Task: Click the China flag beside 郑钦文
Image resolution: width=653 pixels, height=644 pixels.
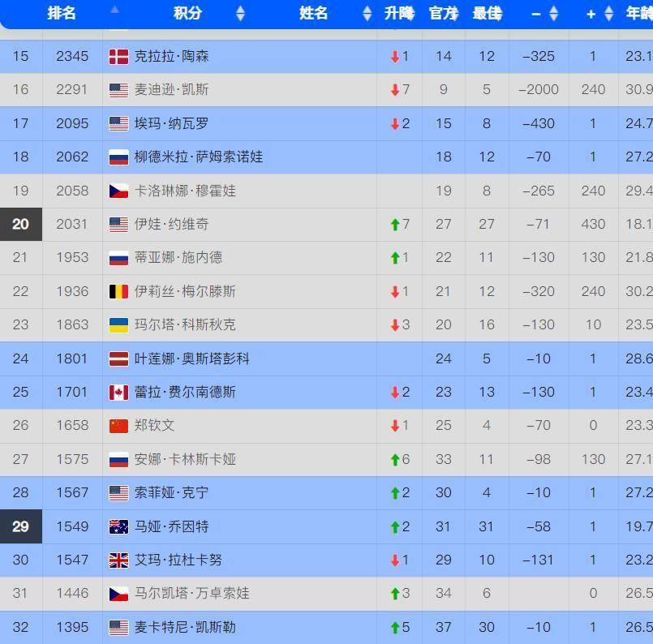Action: [x=118, y=426]
